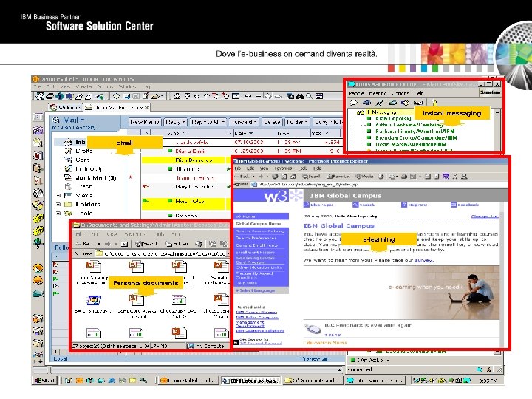532x399 pixels.
Task: Open the Junk Mail folder
Action: pos(95,177)
